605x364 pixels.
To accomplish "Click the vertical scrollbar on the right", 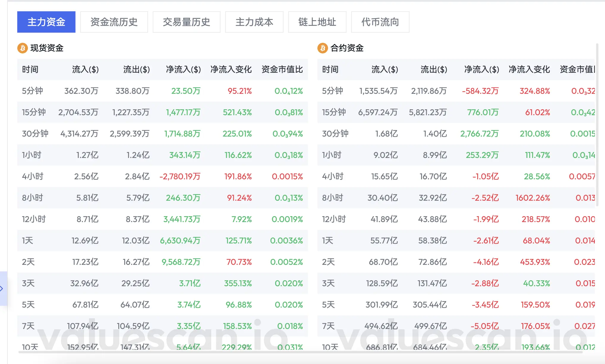I will [597, 125].
